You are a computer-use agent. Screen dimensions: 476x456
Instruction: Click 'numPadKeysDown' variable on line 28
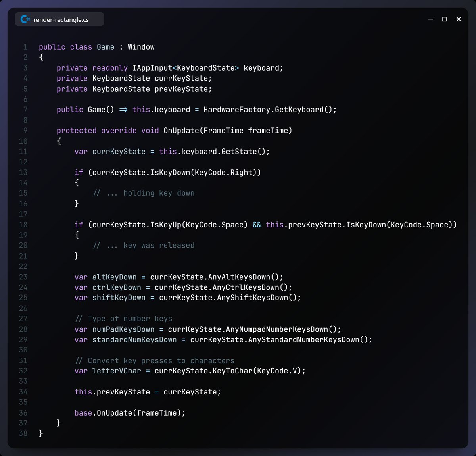[x=123, y=329]
